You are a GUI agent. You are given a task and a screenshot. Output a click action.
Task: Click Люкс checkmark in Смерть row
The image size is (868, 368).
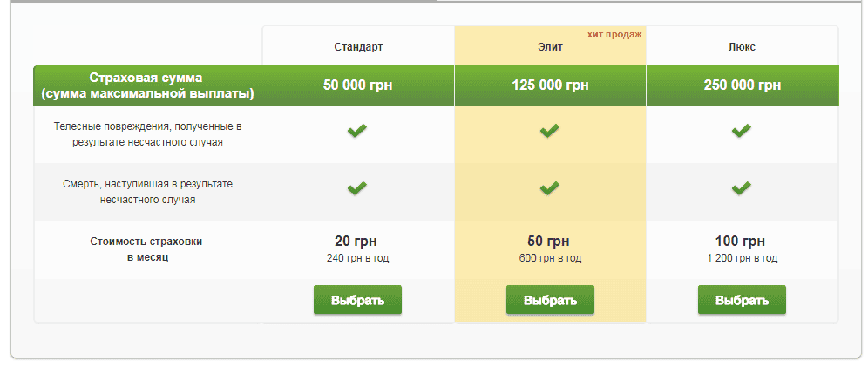[742, 187]
